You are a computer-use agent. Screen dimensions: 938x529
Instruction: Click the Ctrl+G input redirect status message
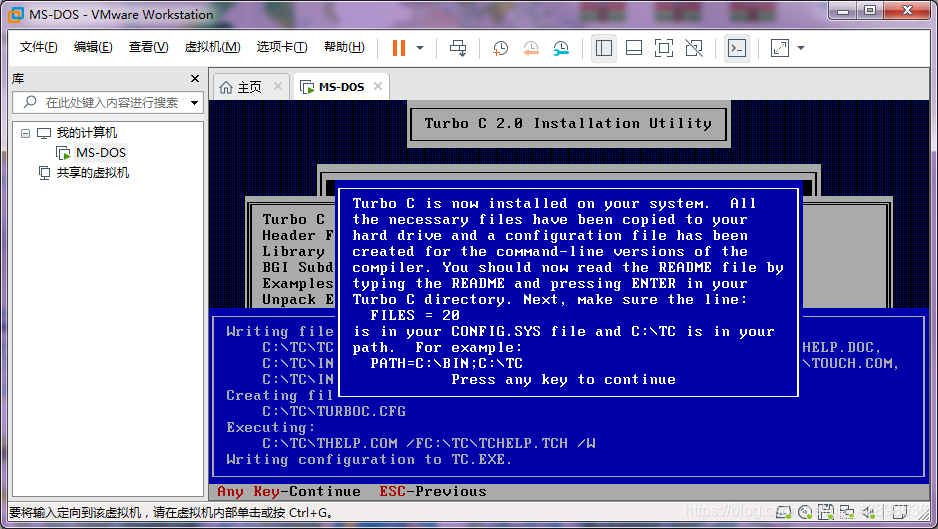pos(170,513)
